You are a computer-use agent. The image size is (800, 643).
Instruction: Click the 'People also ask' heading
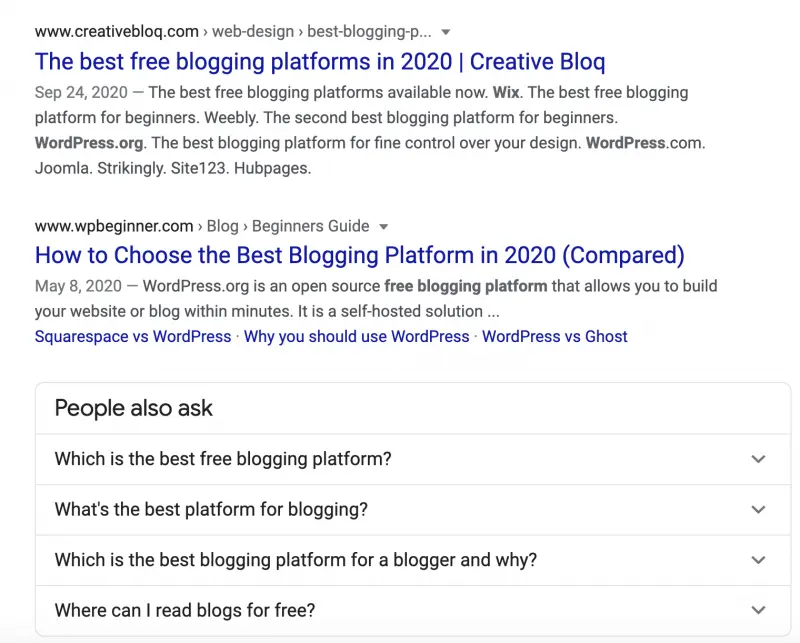[134, 408]
